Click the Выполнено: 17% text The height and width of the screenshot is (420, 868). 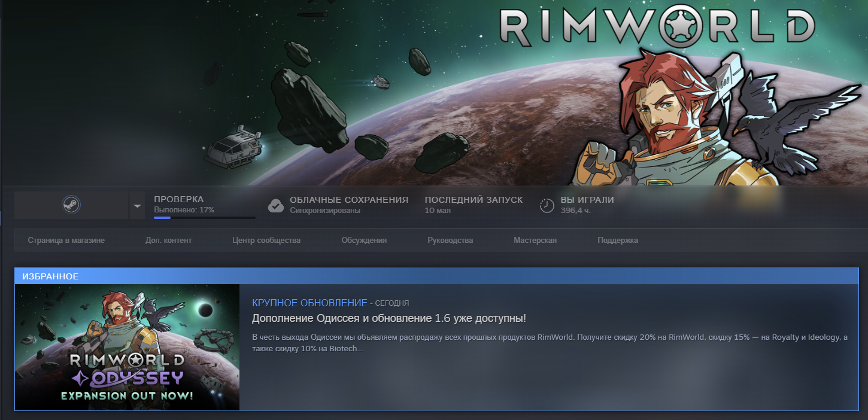(184, 210)
